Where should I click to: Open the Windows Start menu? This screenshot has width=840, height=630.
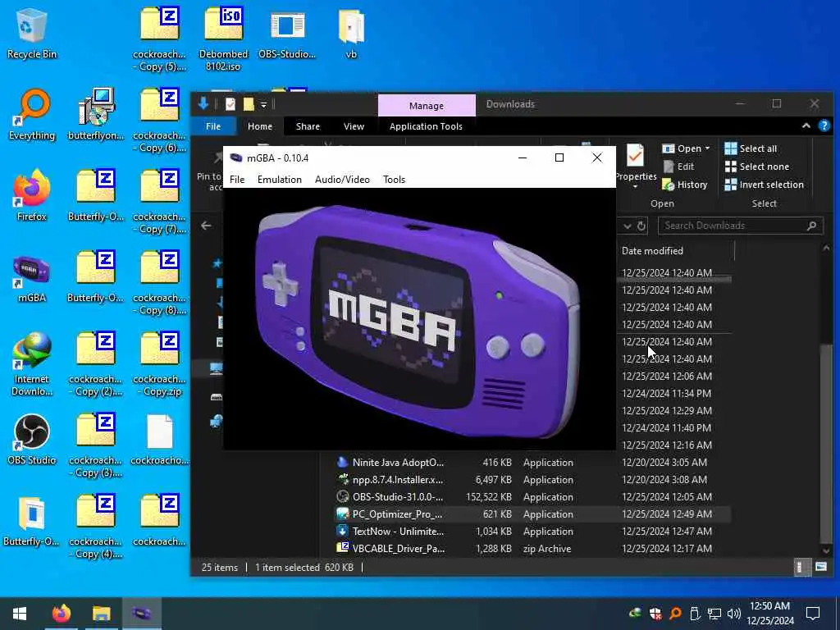coord(20,614)
